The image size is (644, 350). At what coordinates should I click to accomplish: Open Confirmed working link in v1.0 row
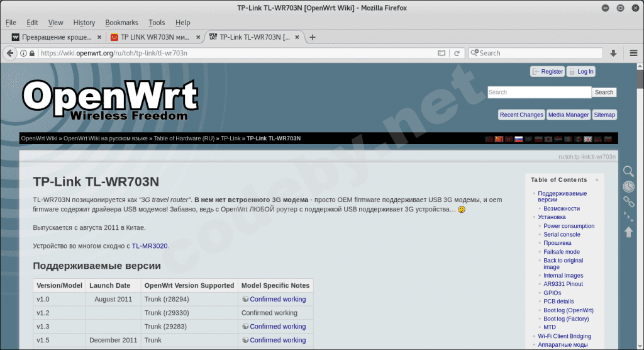coord(277,299)
